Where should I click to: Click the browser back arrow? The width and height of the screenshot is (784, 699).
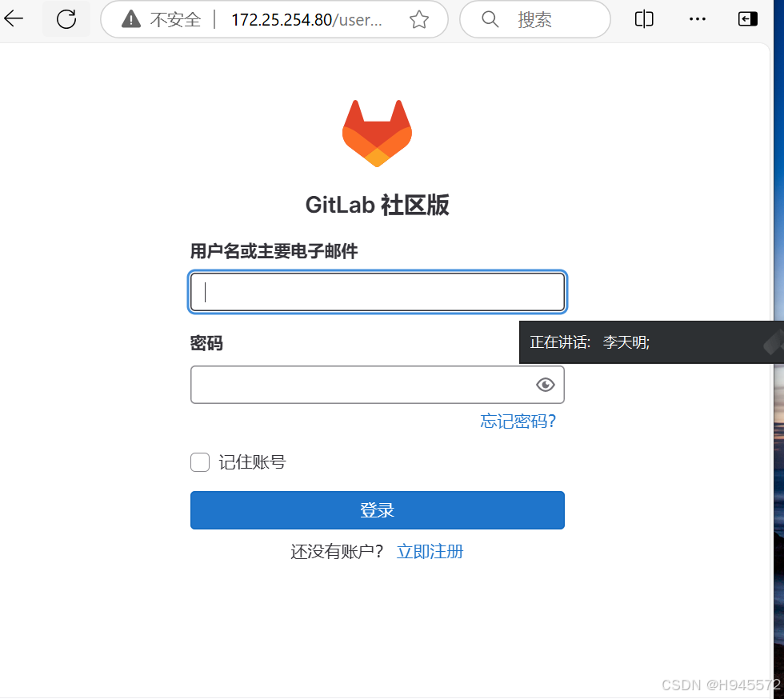pos(14,19)
